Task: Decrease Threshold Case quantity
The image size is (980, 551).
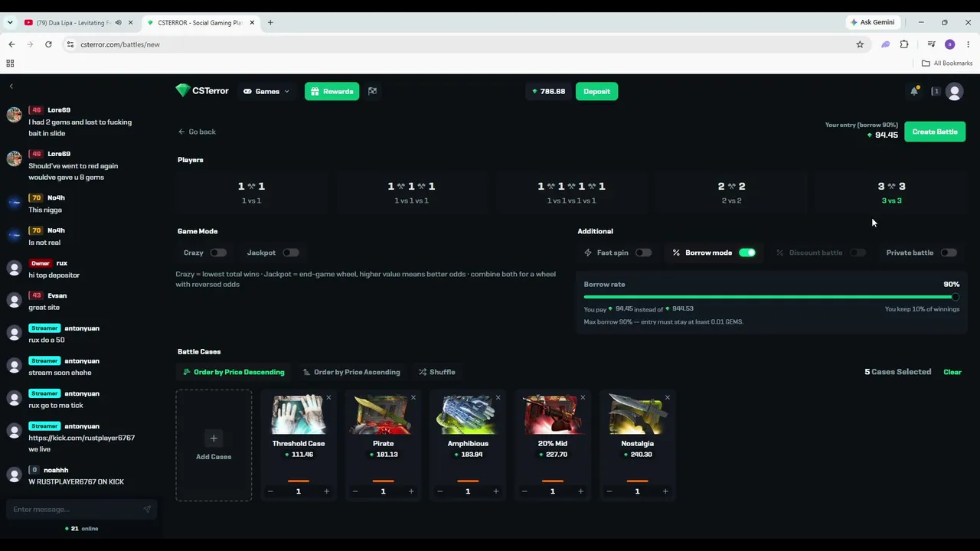Action: point(270,491)
